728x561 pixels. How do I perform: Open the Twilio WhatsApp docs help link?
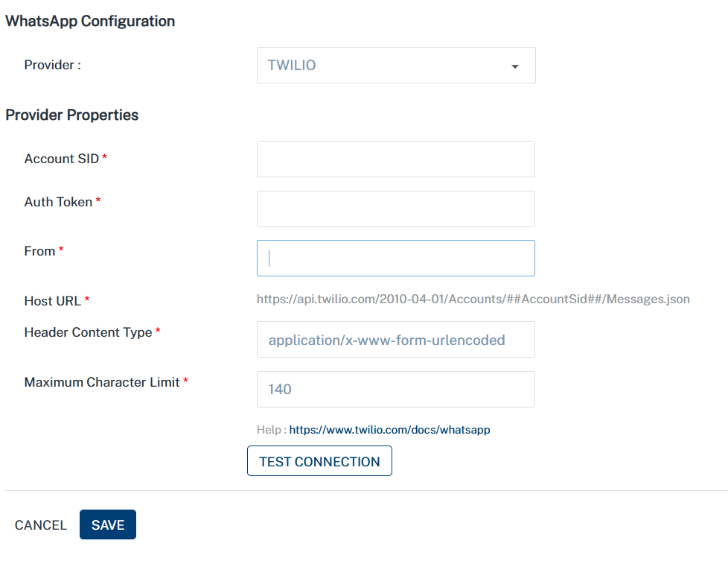[x=389, y=430]
